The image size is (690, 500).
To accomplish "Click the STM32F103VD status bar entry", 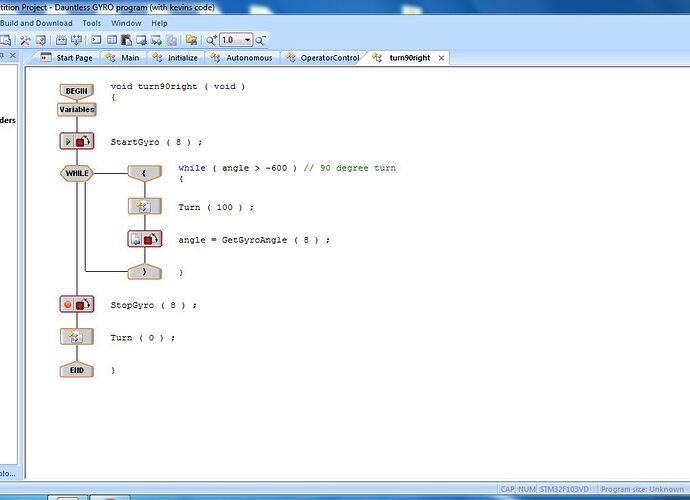I will [x=564, y=489].
